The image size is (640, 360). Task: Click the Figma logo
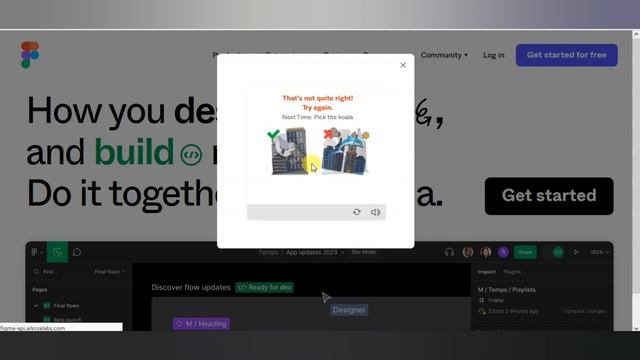coord(30,55)
